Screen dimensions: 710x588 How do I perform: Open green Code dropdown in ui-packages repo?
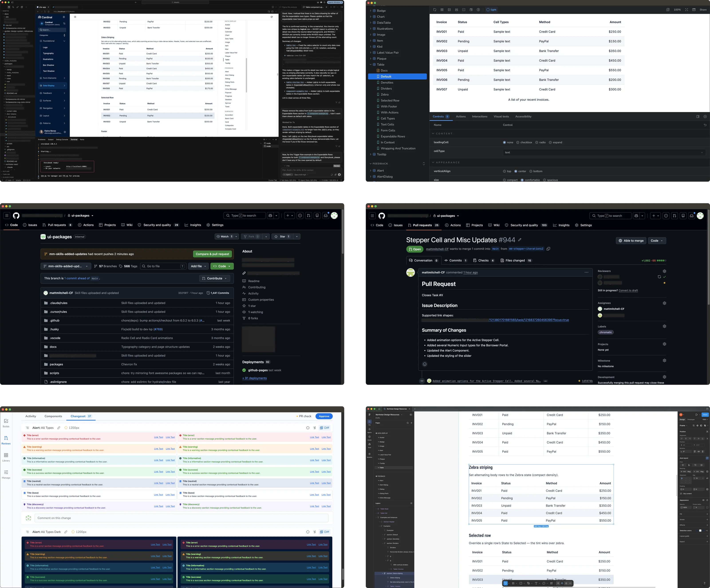[x=222, y=266]
